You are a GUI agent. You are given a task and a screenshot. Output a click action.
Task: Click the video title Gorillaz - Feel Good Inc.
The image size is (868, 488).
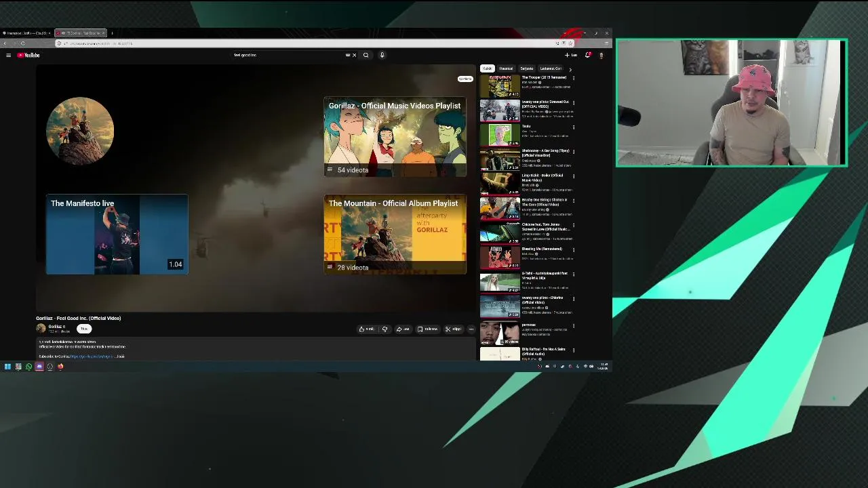tap(79, 318)
